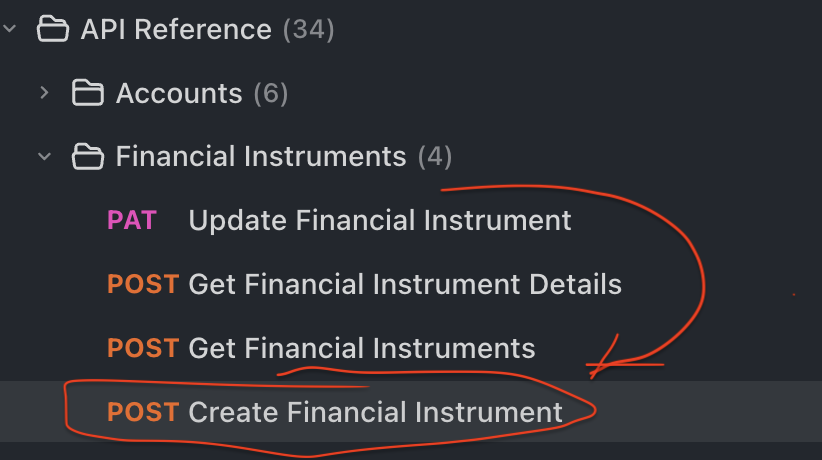Screen dimensions: 822x460
Task: Collapse the Financial Instruments folder chevron
Action: (44, 156)
